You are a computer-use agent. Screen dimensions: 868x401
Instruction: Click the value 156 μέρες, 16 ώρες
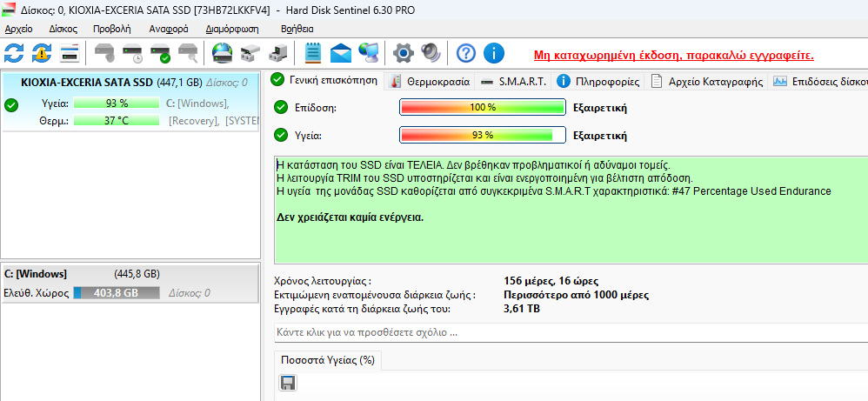click(x=551, y=281)
